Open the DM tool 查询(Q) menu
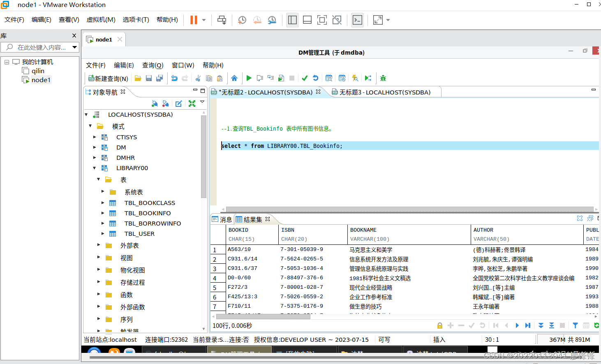Screen dimensions: 601x364 [153, 65]
